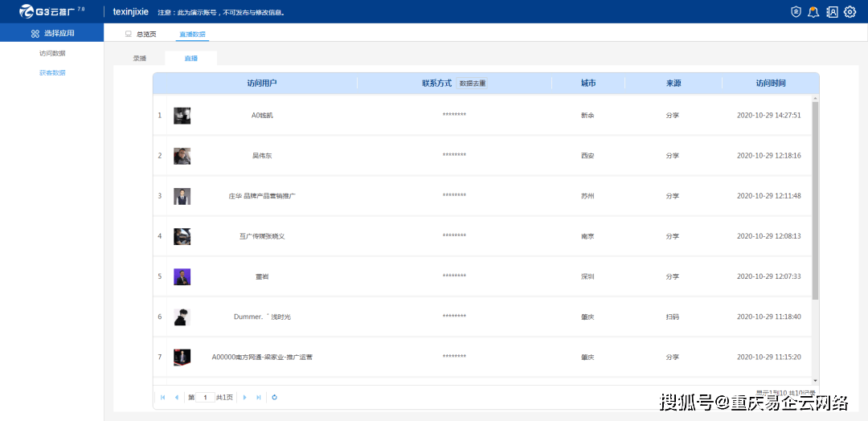Image resolution: width=868 pixels, height=421 pixels.
Task: Click the shield security icon in header
Action: (796, 12)
